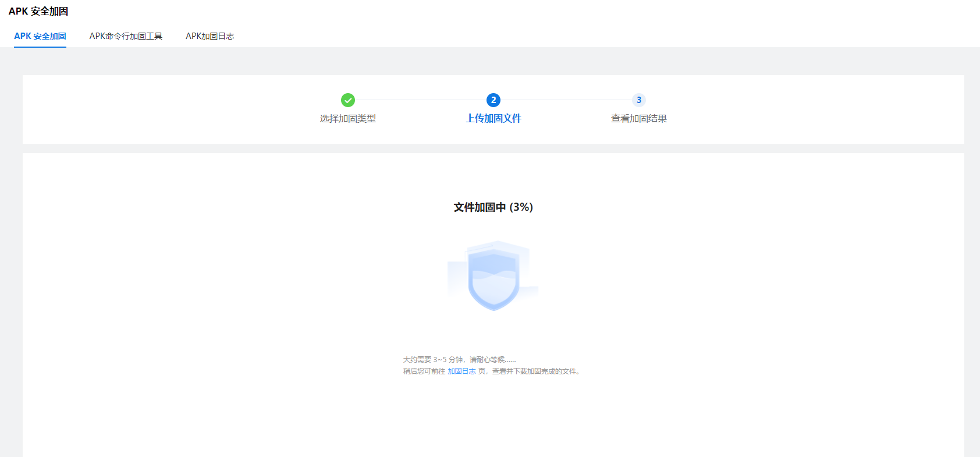Click the blue step 2 circle
The height and width of the screenshot is (457, 980).
point(493,100)
